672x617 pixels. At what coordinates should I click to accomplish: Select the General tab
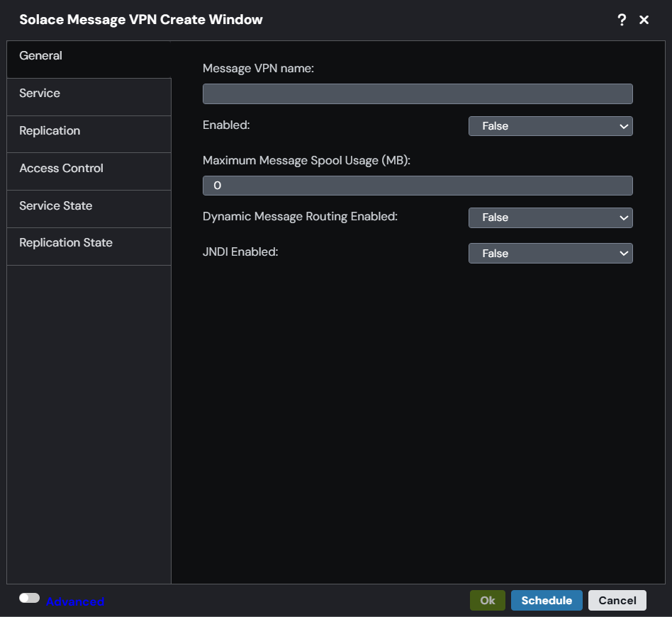pyautogui.click(x=89, y=60)
